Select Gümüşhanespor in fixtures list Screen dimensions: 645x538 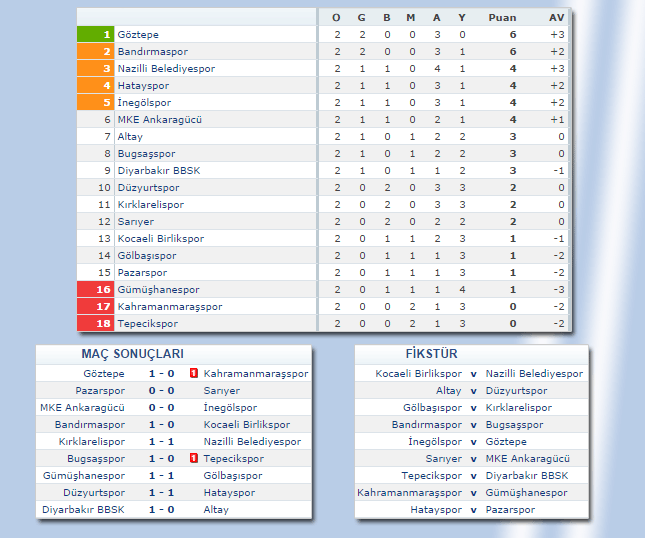pos(526,492)
